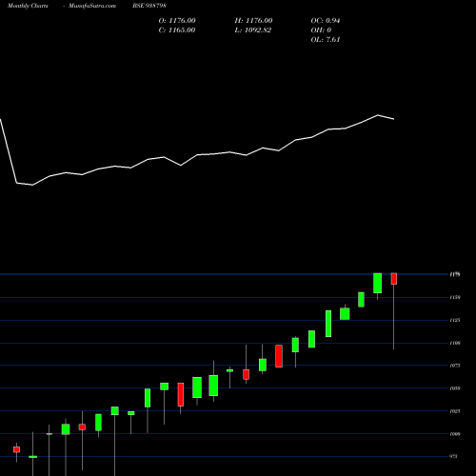
Task: Click the 'OC: 0.94' reading
Action: (326, 21)
